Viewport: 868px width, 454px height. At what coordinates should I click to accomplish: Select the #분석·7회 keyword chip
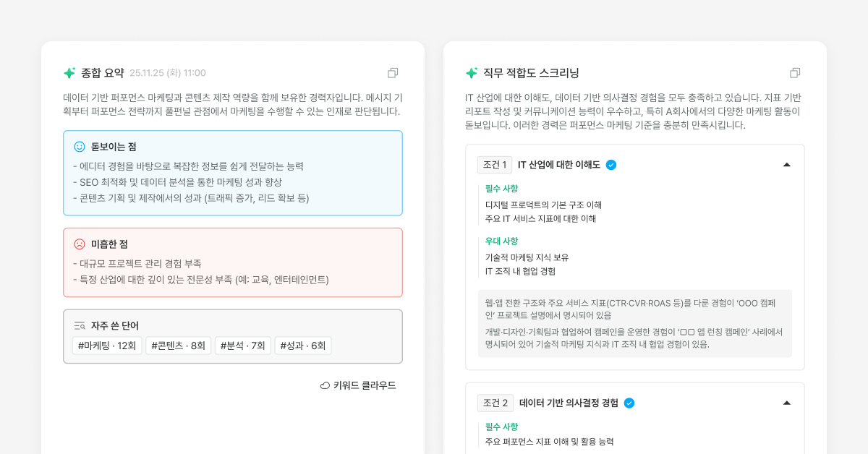coord(242,345)
